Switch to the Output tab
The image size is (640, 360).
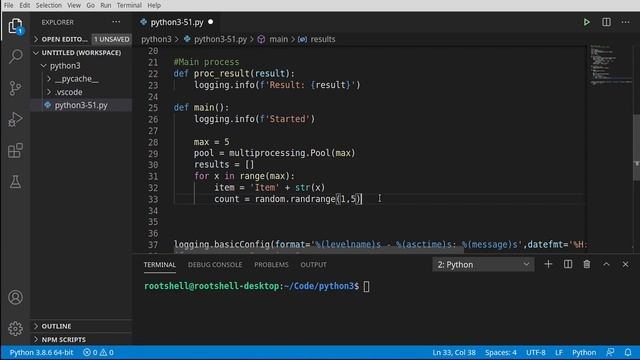click(313, 264)
